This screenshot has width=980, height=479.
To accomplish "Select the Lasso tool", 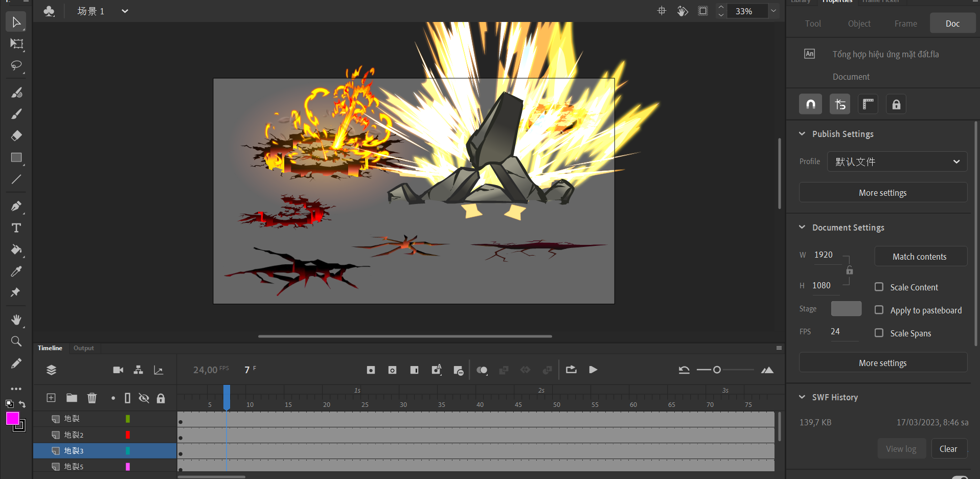I will pos(16,66).
